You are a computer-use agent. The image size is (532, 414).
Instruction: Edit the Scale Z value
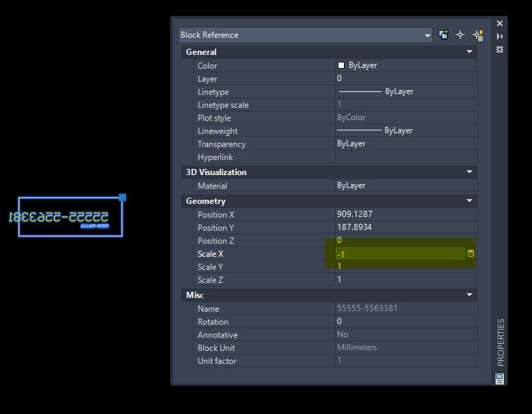(406, 279)
